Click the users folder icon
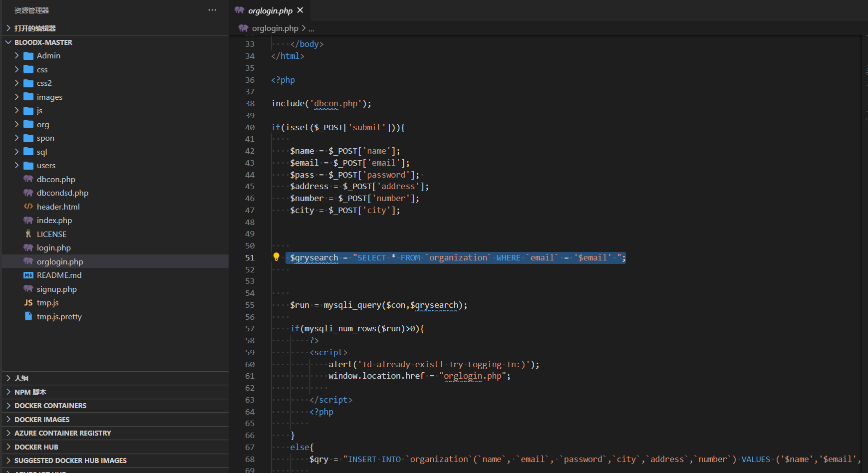 [28, 165]
